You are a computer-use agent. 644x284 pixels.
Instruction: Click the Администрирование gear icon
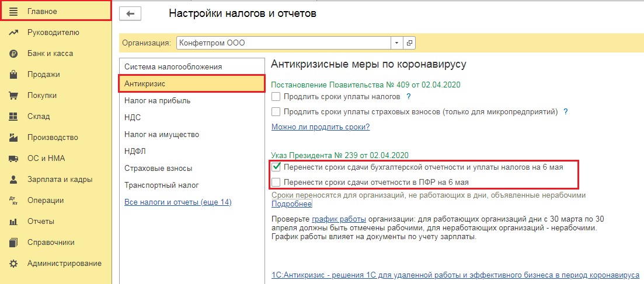pos(13,263)
